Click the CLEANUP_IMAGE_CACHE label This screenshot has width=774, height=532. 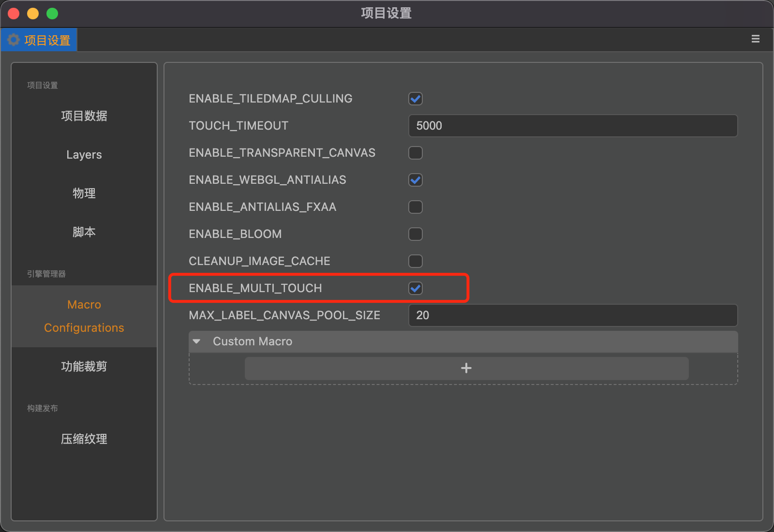pos(259,261)
